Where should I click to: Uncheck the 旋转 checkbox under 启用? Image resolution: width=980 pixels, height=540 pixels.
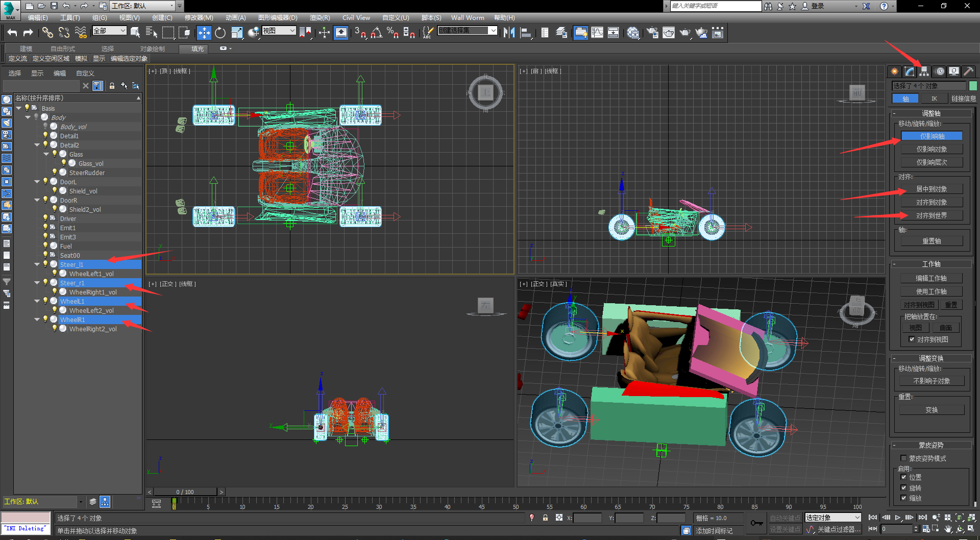pos(903,488)
